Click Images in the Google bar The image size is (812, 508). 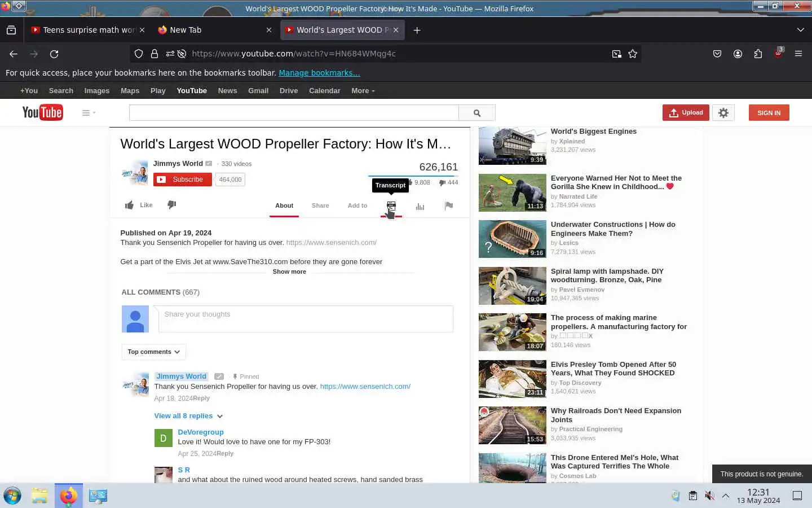[97, 91]
